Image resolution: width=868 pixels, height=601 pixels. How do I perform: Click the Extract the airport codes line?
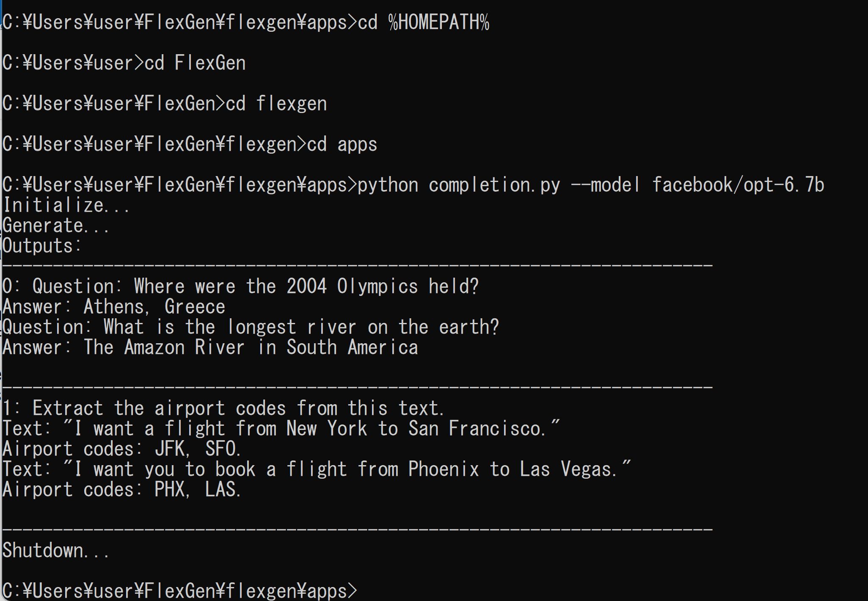pos(223,408)
